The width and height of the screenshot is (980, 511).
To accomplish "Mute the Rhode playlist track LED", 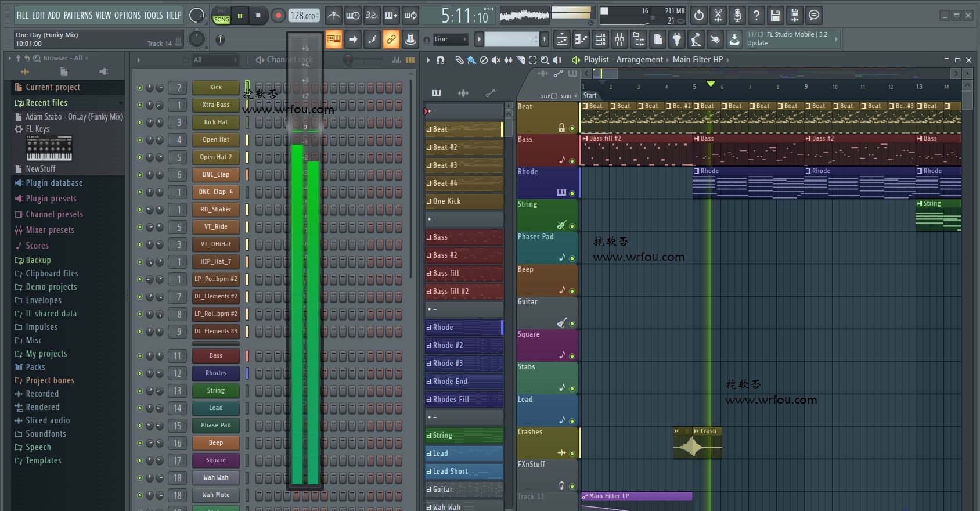I will coord(572,193).
